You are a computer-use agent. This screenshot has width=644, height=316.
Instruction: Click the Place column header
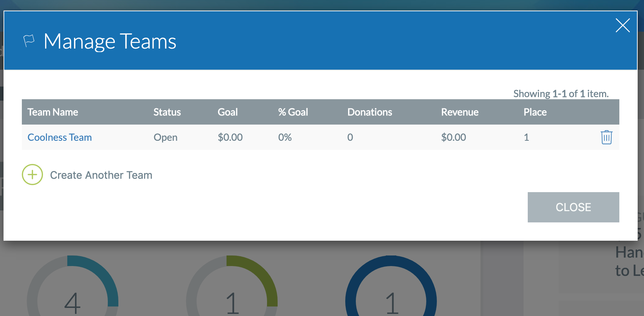[535, 112]
